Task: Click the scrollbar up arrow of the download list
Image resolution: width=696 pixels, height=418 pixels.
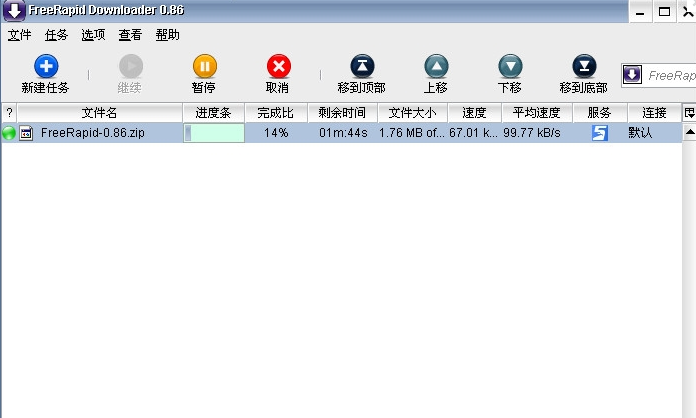Action: 689,132
